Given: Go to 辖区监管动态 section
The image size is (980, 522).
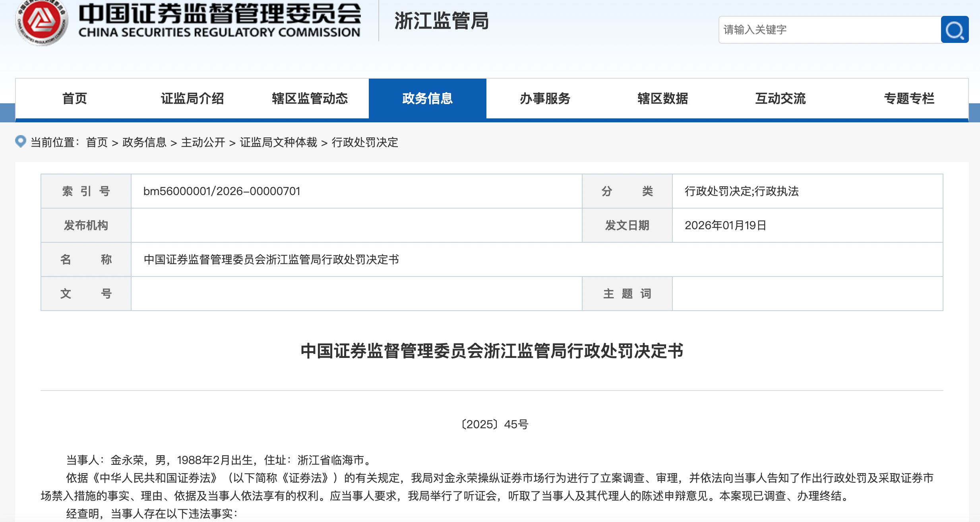Looking at the screenshot, I should [310, 99].
